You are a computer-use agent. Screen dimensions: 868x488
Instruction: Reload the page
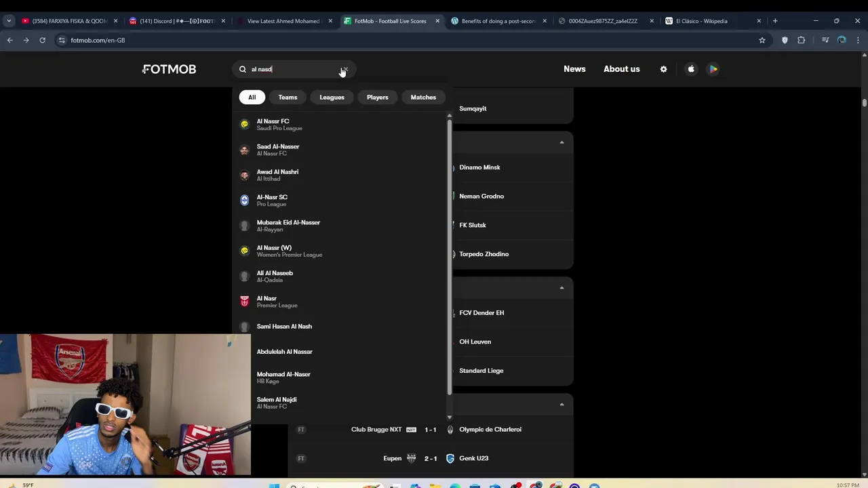[42, 40]
